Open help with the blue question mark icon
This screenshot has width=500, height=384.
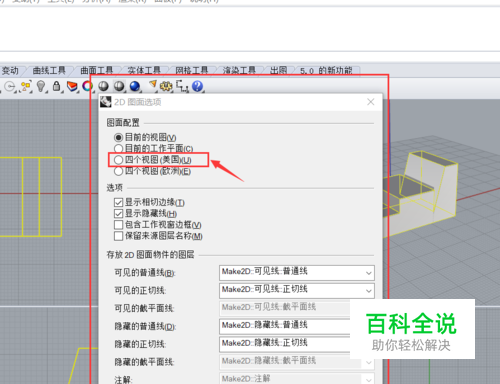click(197, 86)
